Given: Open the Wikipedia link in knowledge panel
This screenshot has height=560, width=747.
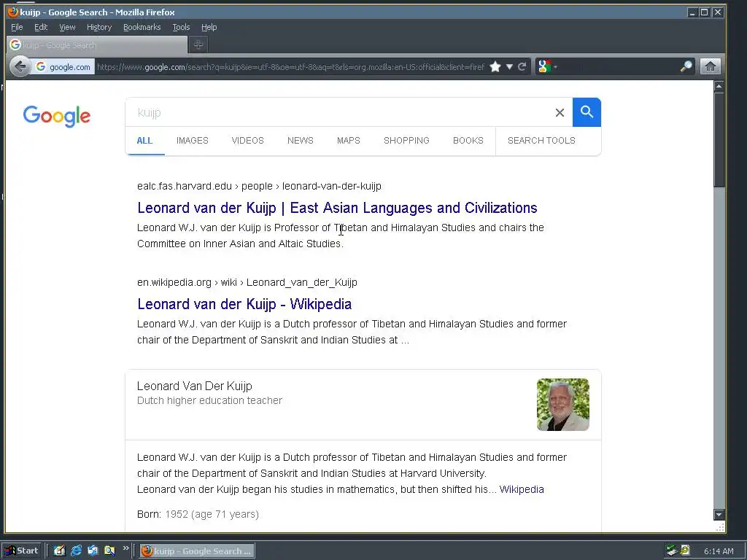Looking at the screenshot, I should pos(522,489).
